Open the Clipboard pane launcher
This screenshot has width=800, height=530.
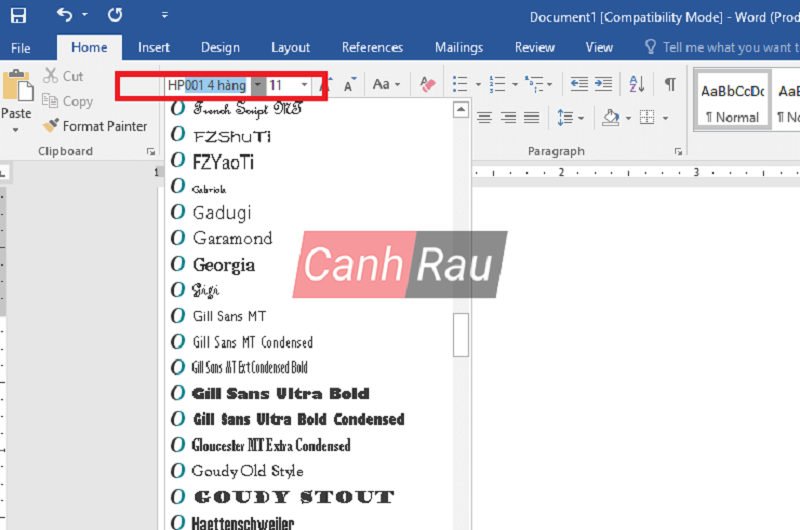click(x=151, y=152)
